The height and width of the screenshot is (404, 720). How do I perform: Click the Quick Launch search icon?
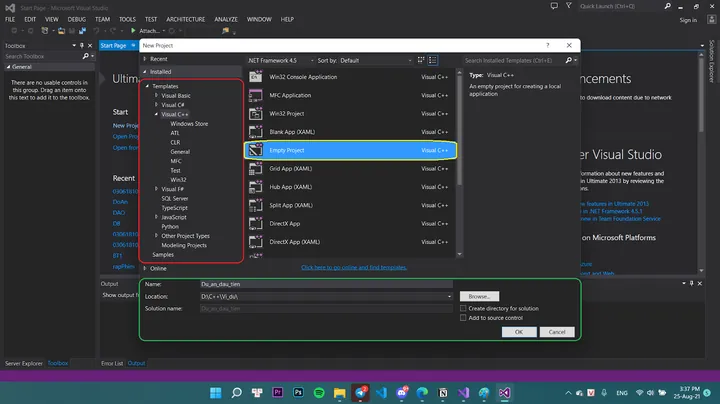(x=667, y=6)
